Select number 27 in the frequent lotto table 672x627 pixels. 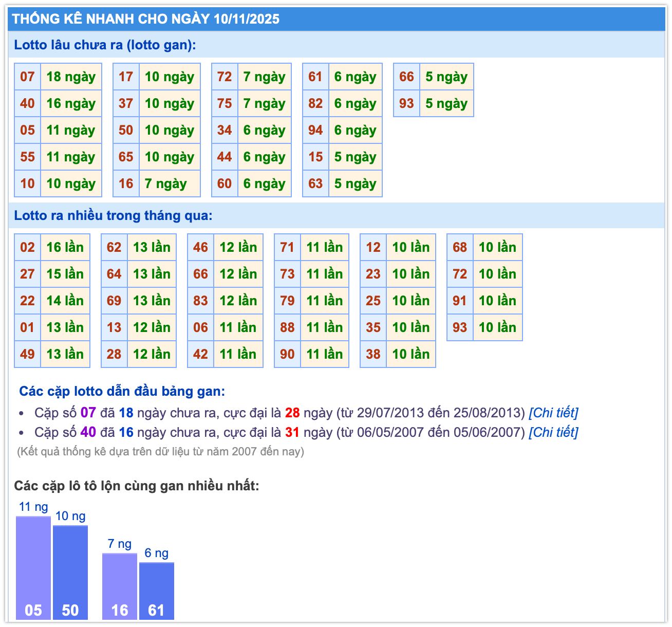point(27,274)
